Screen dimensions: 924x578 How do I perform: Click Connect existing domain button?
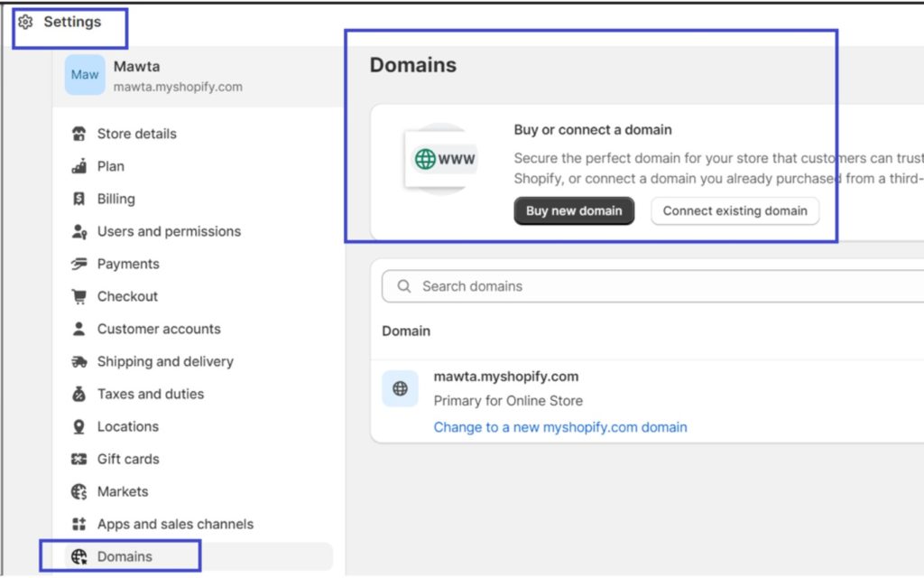[735, 211]
